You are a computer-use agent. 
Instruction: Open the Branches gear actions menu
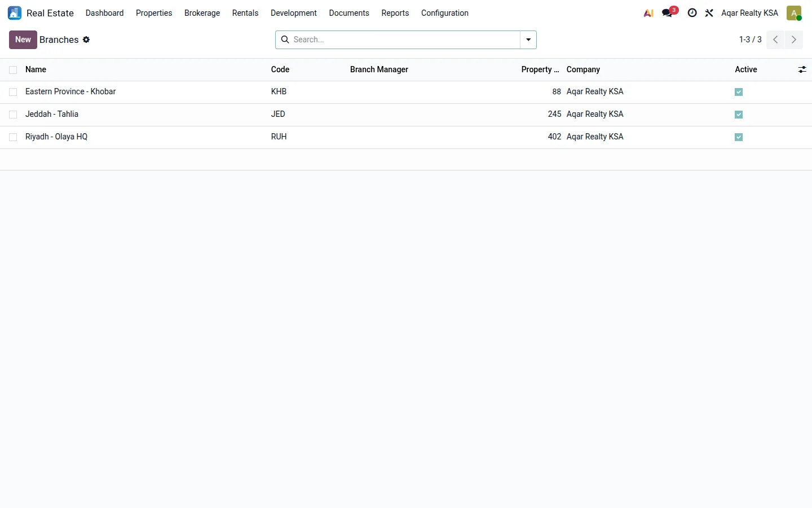86,40
